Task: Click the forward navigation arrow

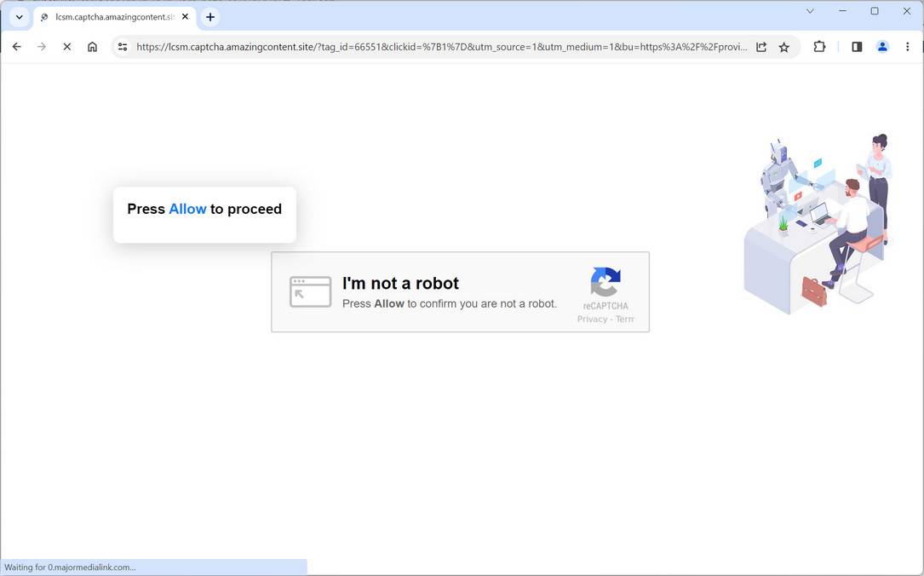Action: [41, 47]
